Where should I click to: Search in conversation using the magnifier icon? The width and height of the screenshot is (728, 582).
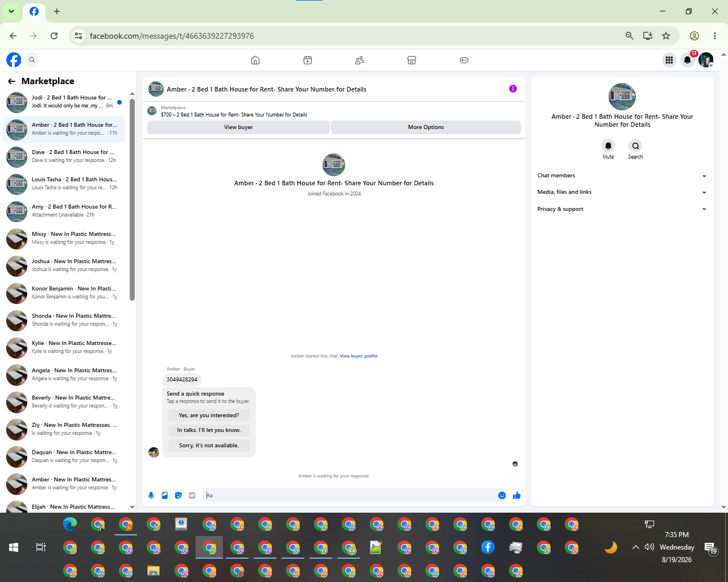click(635, 145)
